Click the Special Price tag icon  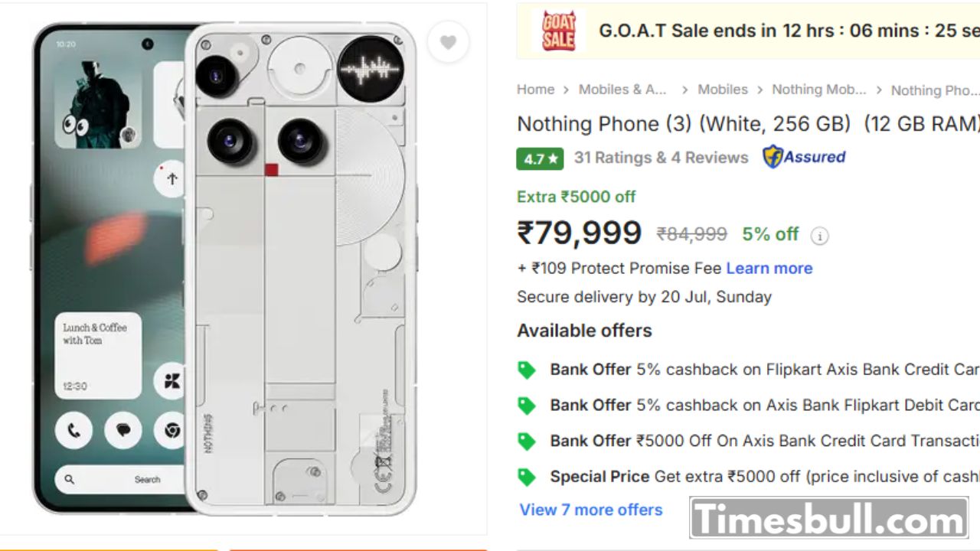tap(527, 478)
